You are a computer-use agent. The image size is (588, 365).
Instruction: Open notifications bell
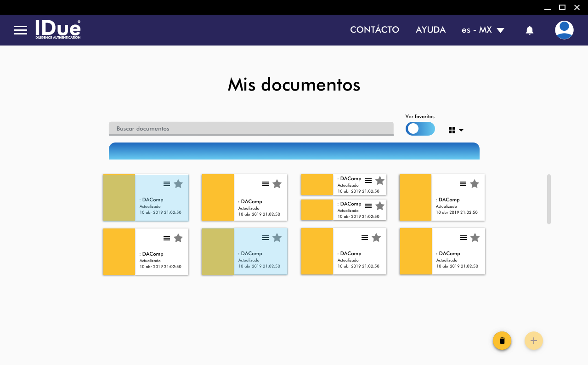tap(529, 30)
